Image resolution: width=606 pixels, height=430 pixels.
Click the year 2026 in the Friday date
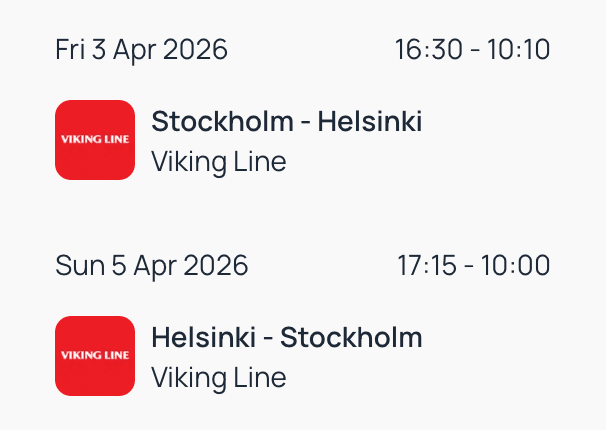[x=194, y=49]
